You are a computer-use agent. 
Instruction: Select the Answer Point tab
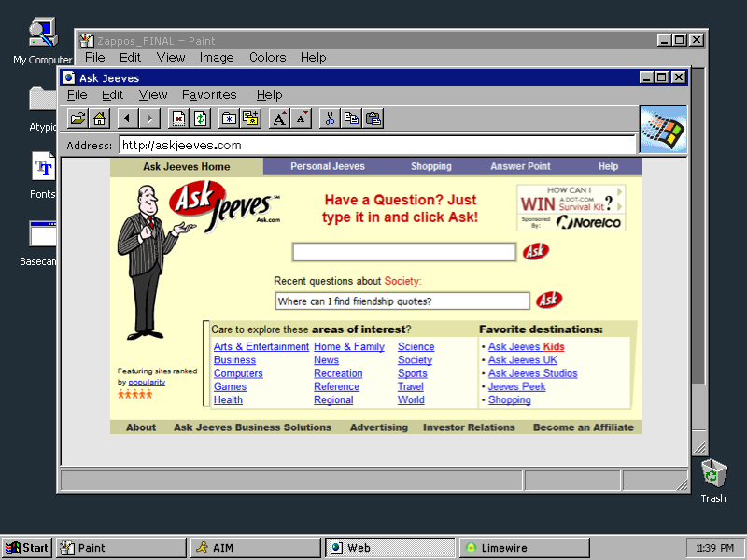tap(520, 166)
